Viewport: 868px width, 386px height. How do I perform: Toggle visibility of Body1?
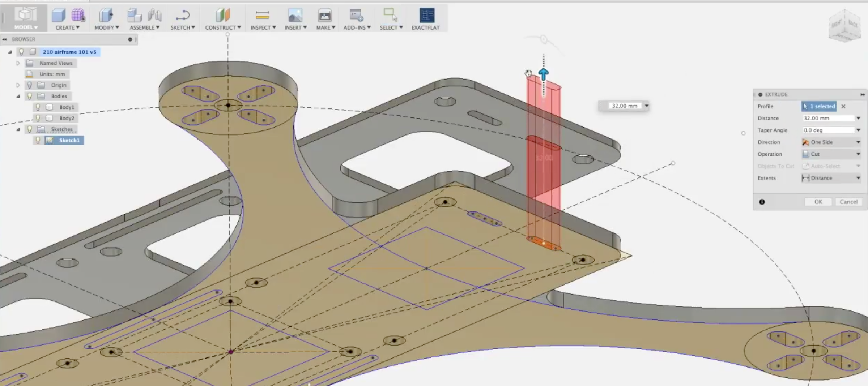pos(38,107)
